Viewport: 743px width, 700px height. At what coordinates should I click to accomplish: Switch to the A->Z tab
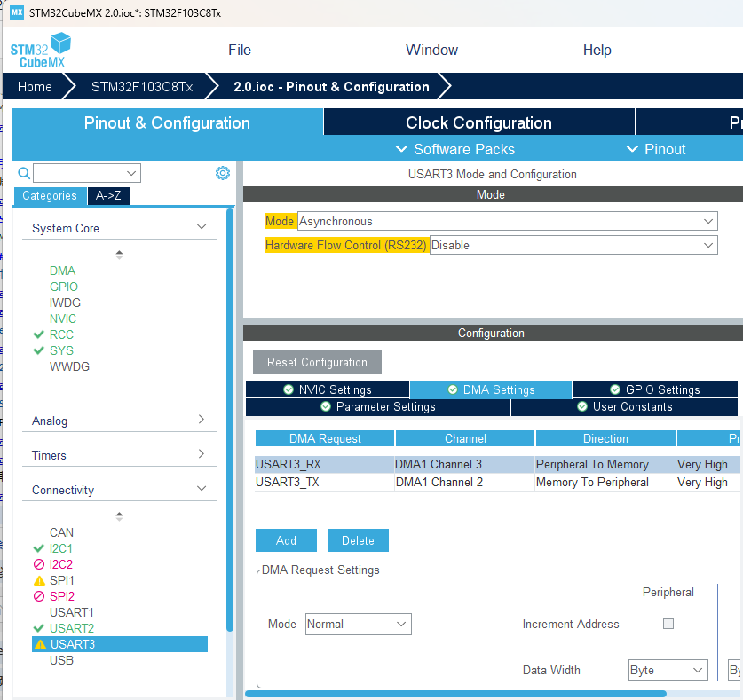click(108, 195)
